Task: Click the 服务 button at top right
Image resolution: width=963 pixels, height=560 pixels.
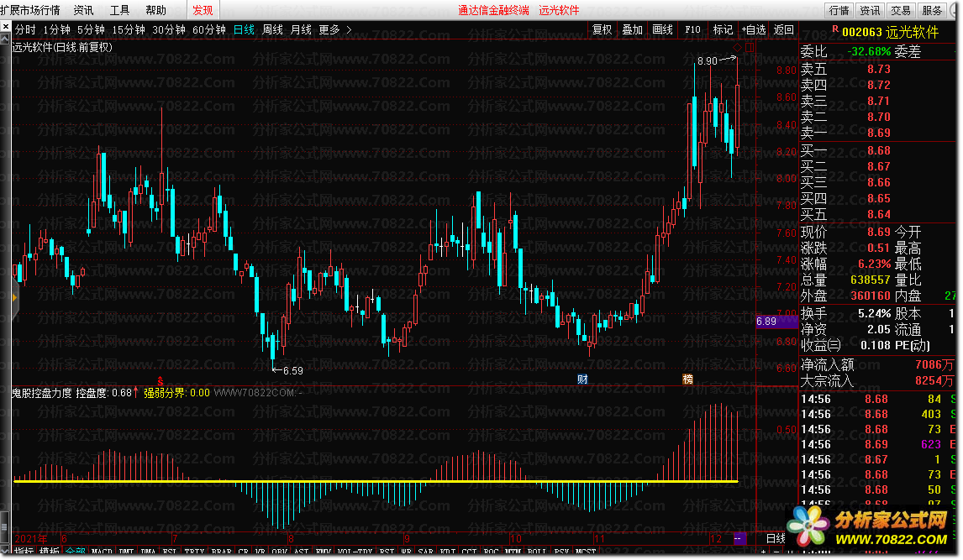Action: coord(932,10)
